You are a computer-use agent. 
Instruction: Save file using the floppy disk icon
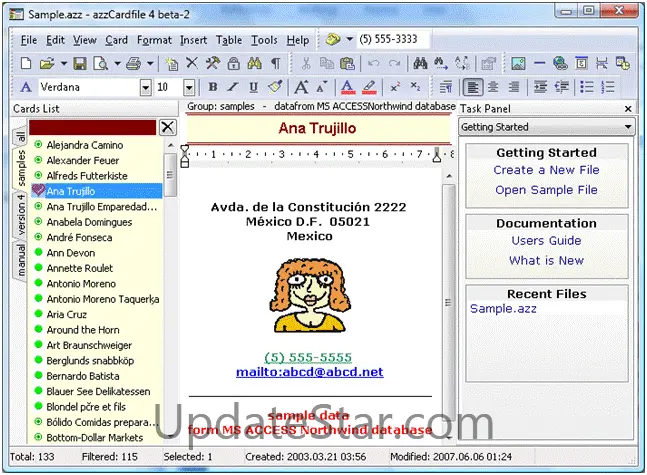point(80,63)
